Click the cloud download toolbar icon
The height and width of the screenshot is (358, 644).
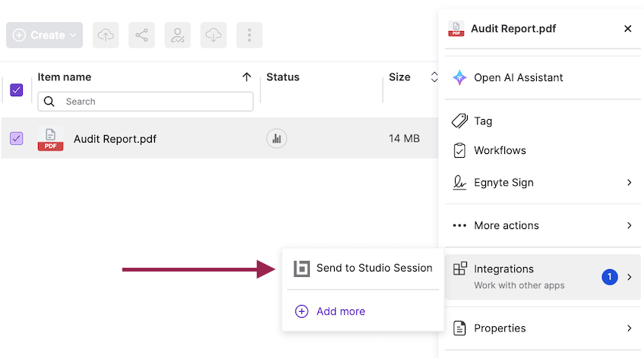[x=213, y=35]
